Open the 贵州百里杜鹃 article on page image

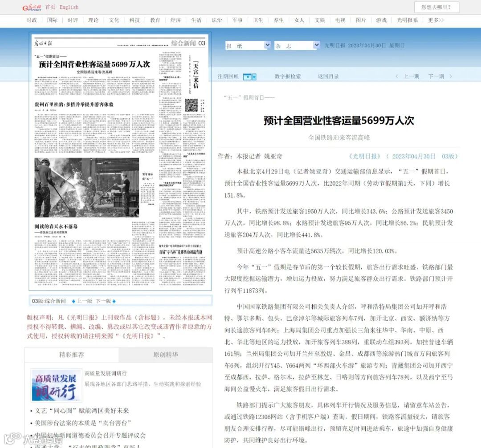[x=74, y=105]
